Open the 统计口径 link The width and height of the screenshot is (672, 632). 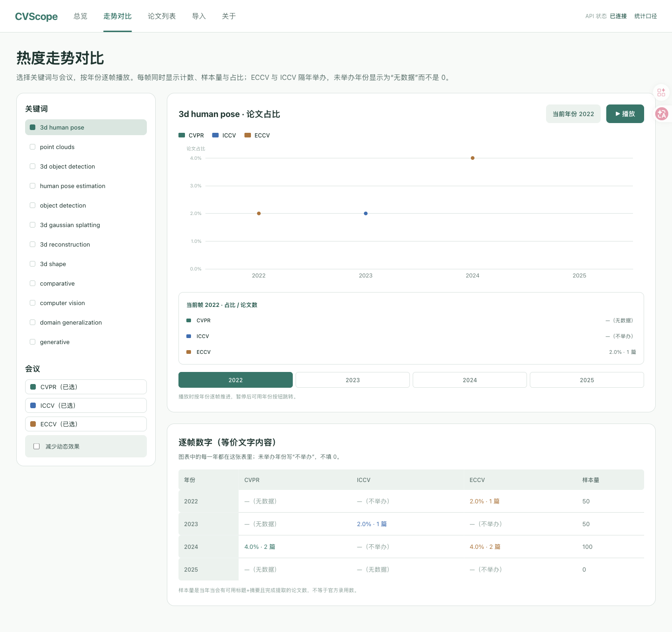pos(646,16)
